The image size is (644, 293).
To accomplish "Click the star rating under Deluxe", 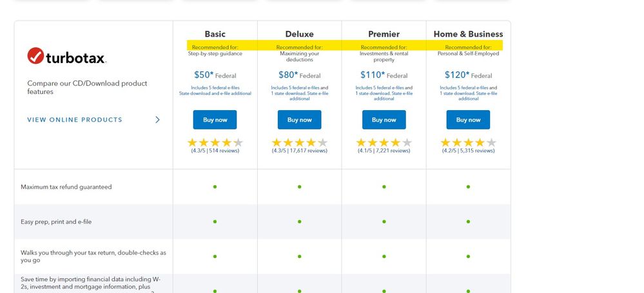I will (299, 143).
